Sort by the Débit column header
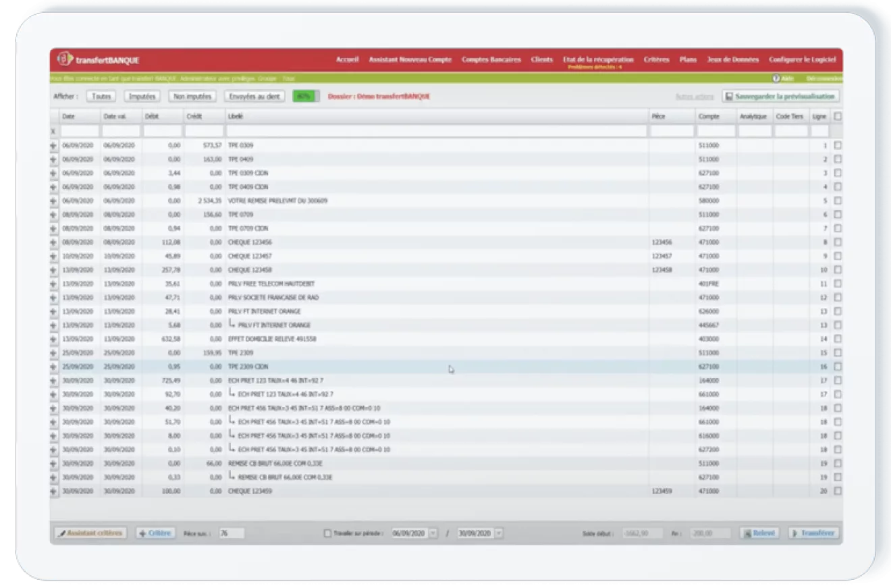 click(162, 116)
